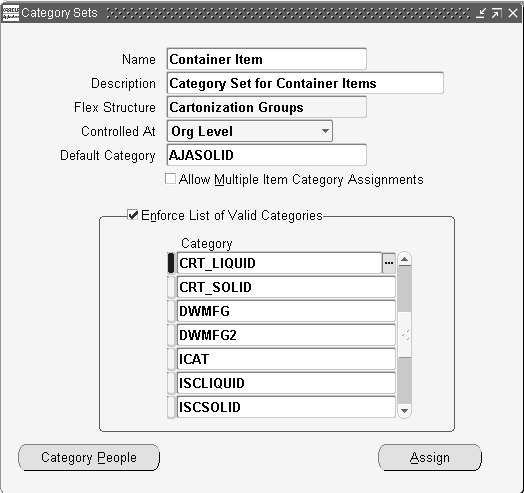The height and width of the screenshot is (493, 524).
Task: Select the ISCSOLID category row
Action: [x=286, y=407]
